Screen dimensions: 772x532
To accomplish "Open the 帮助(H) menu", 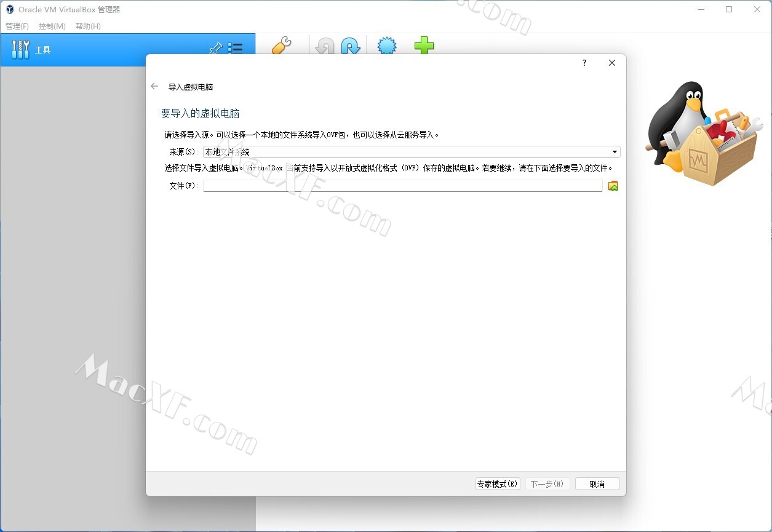I will pos(88,26).
